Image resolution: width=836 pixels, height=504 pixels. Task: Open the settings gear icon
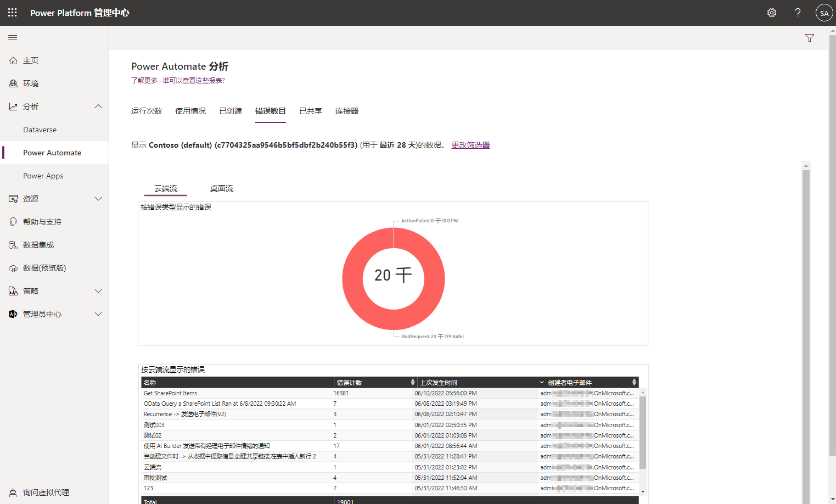click(x=772, y=13)
